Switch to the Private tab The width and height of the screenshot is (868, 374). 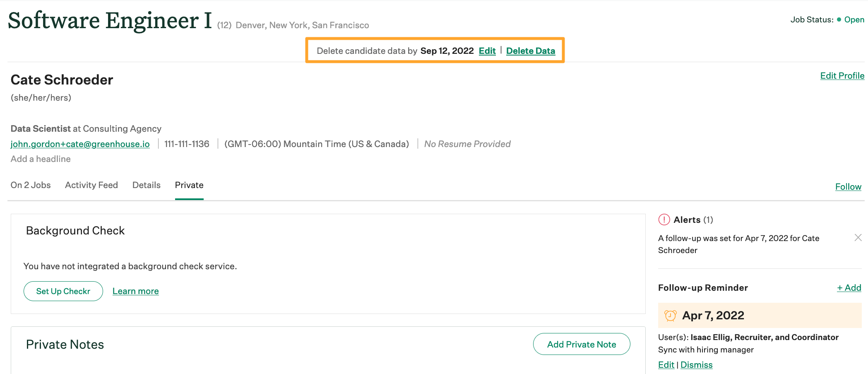point(189,185)
